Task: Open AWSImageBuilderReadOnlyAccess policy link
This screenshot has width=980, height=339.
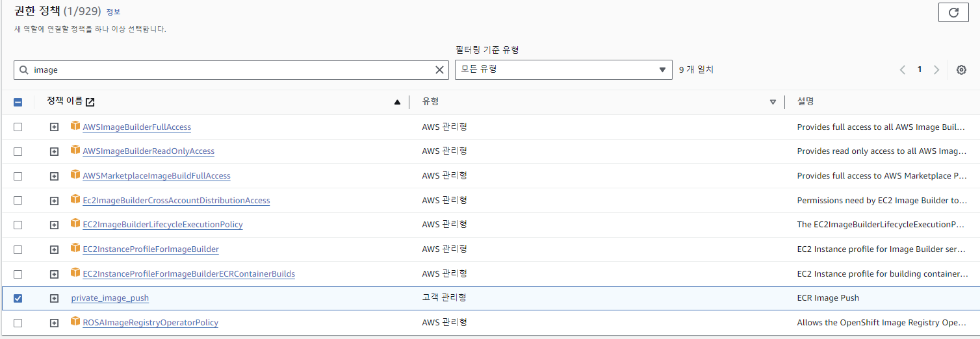Action: tap(148, 151)
